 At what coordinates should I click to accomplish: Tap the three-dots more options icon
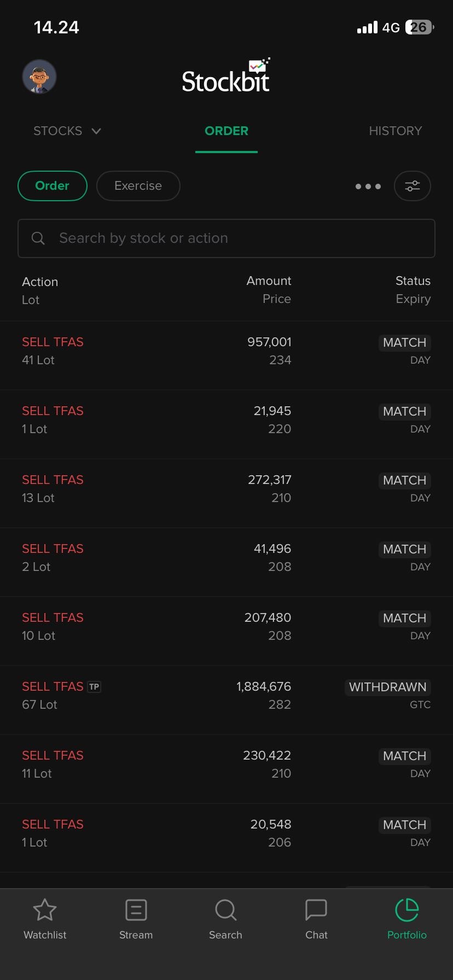[x=368, y=186]
